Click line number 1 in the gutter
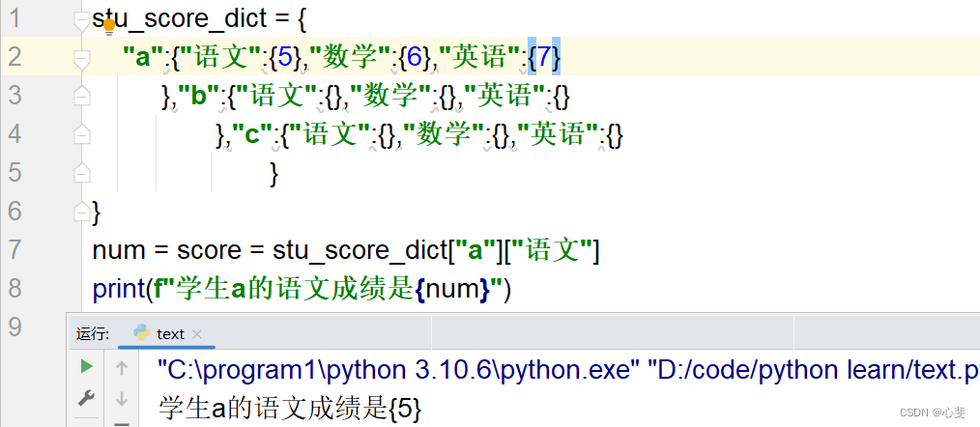 (15, 19)
